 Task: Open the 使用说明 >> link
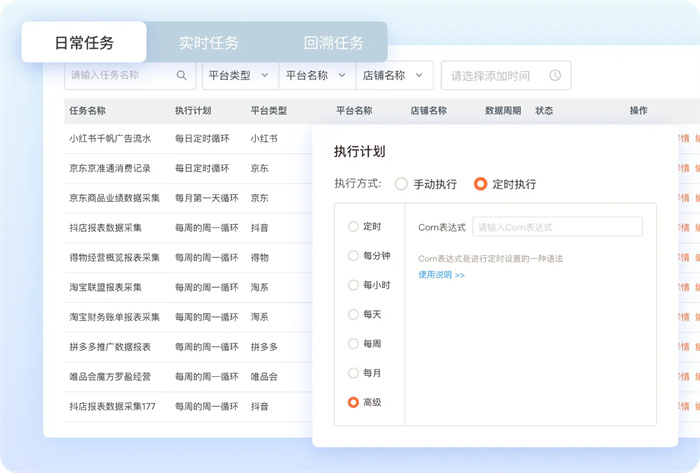pyautogui.click(x=441, y=274)
